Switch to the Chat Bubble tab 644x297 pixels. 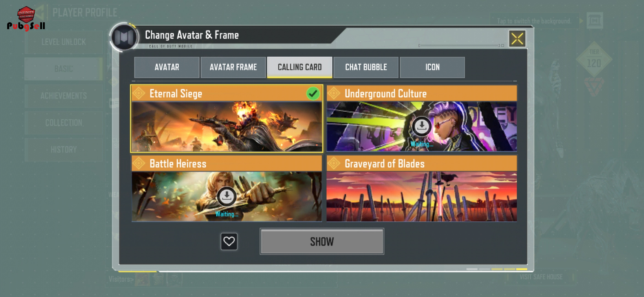[x=366, y=67]
